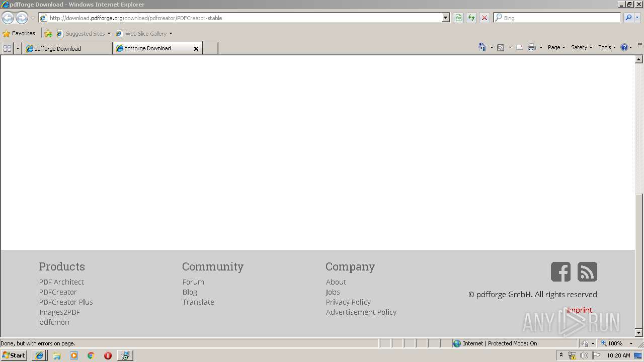Open Advertisement Policy link
This screenshot has width=644, height=362.
pos(361,312)
